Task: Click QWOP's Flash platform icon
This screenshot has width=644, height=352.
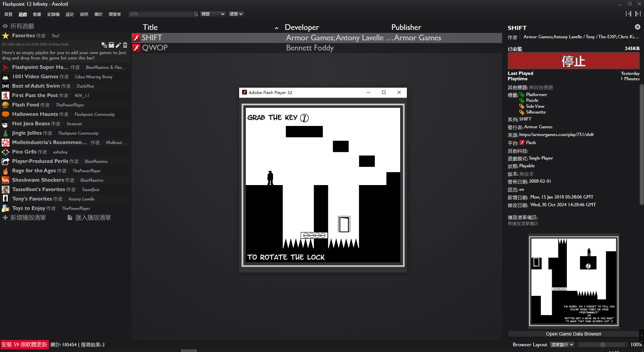Action: [x=136, y=48]
